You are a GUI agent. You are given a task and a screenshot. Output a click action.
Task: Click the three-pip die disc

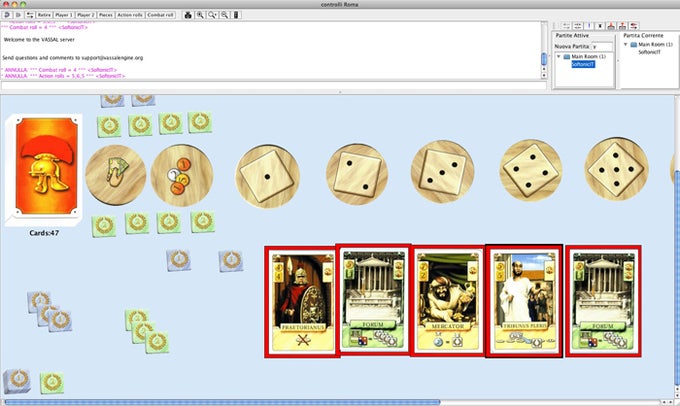pyautogui.click(x=442, y=172)
